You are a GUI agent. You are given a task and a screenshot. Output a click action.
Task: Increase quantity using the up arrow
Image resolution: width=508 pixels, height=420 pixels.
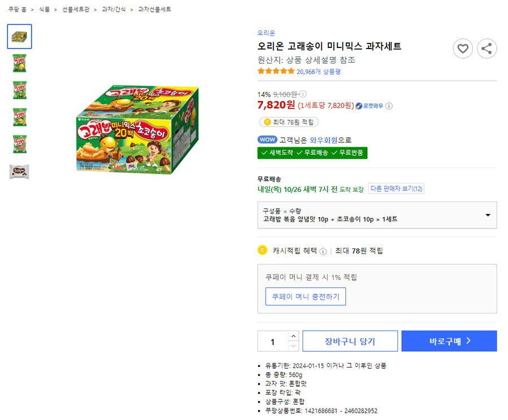[x=293, y=336]
